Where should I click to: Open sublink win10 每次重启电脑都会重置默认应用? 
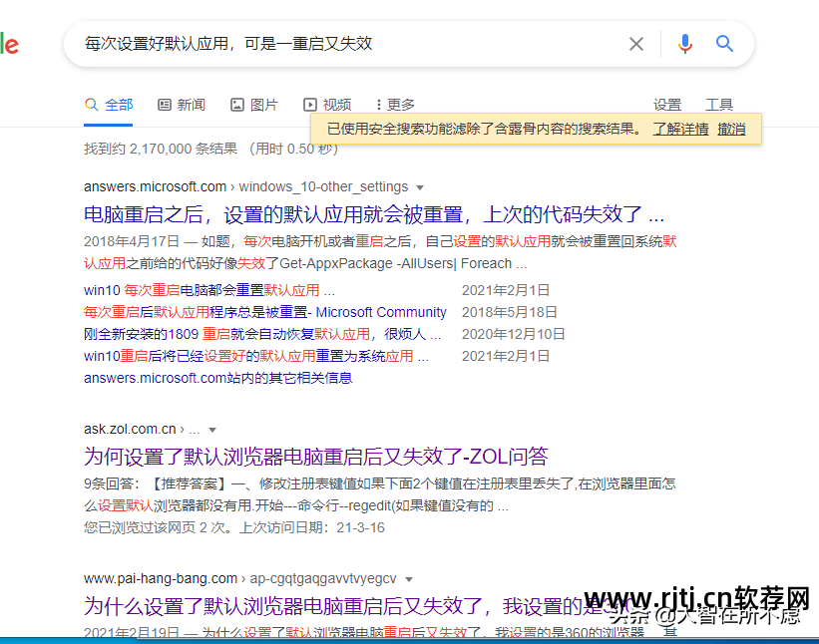tap(209, 290)
